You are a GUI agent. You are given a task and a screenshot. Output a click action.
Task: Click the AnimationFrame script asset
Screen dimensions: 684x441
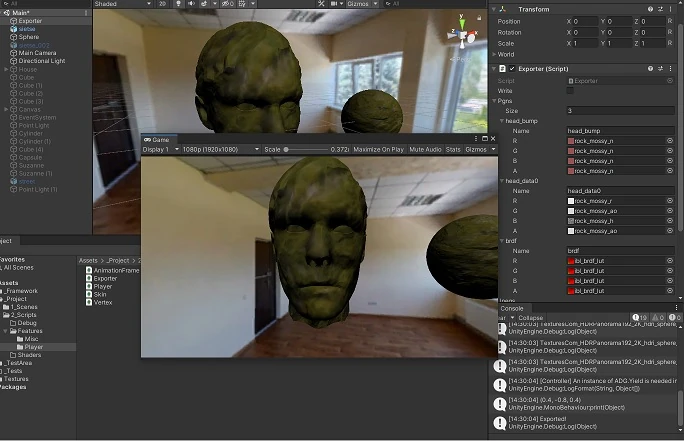(115, 270)
